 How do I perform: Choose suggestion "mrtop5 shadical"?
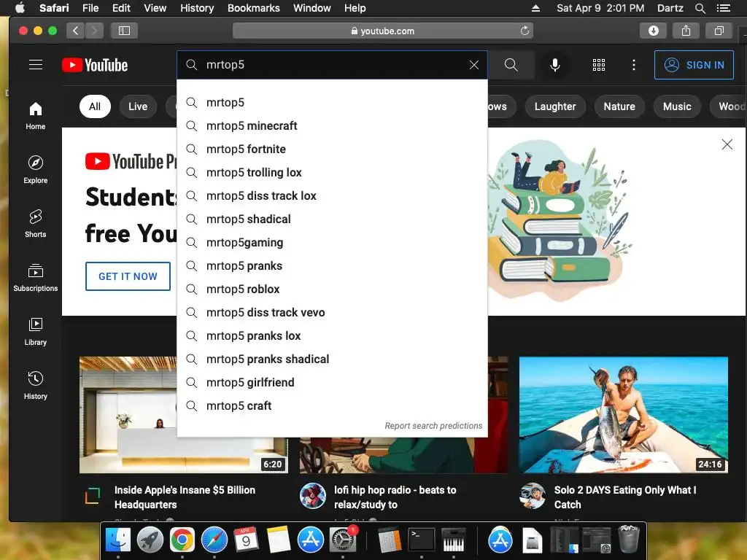pyautogui.click(x=332, y=219)
